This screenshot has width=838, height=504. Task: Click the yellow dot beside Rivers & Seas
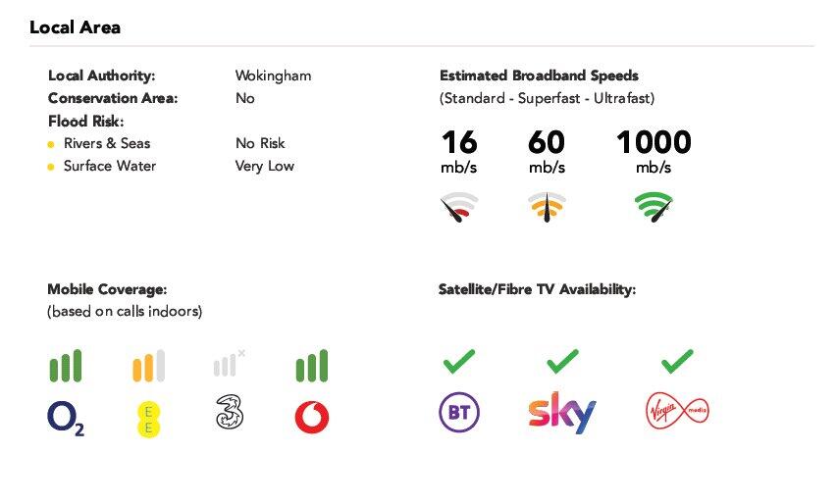[x=51, y=144]
